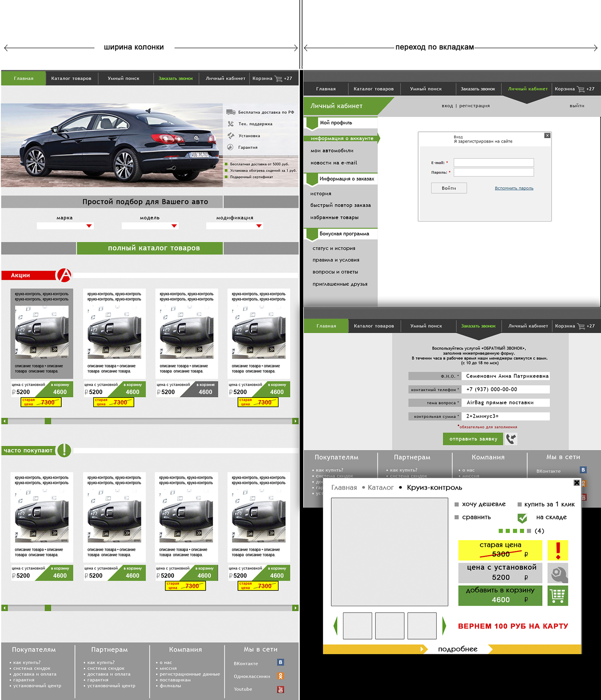Click the Войти button
This screenshot has height=700, width=601.
tap(449, 188)
